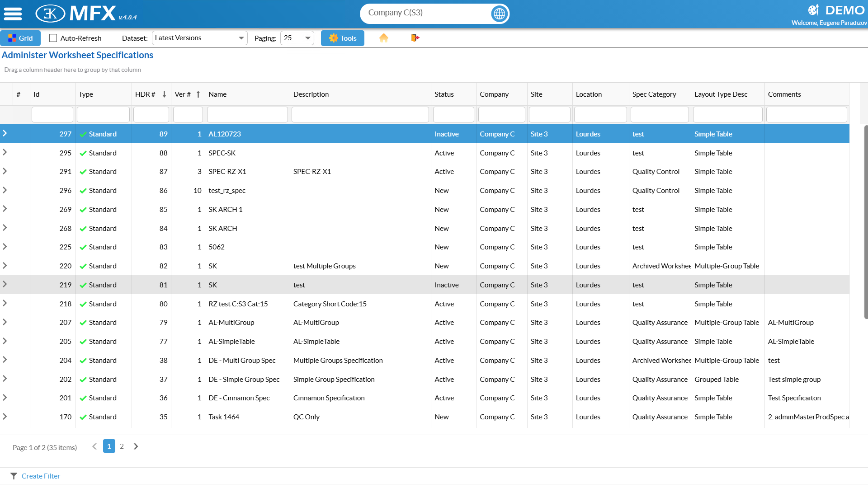868x488 pixels.
Task: Click the Grid view button
Action: tap(20, 38)
